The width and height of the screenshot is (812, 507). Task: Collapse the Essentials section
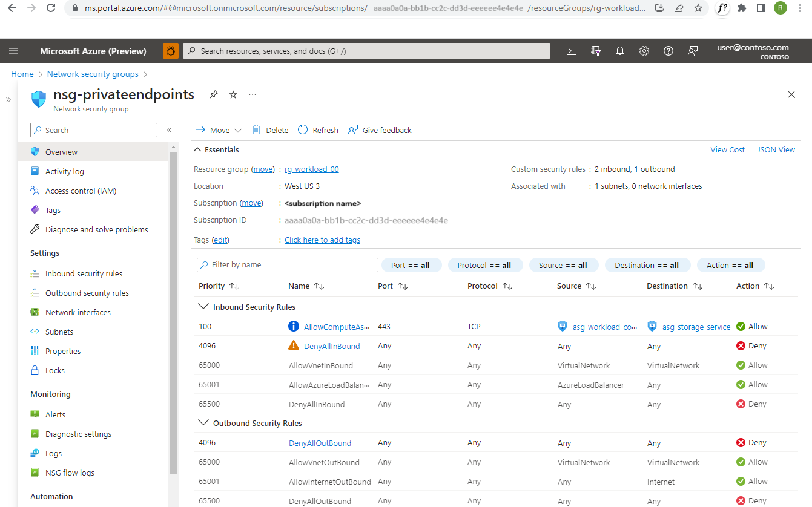click(x=197, y=150)
